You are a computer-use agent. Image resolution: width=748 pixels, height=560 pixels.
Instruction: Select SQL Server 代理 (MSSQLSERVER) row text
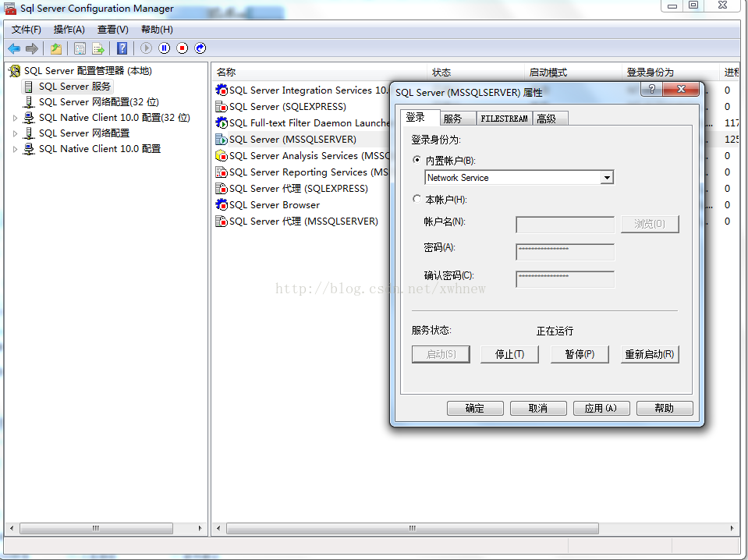[303, 222]
